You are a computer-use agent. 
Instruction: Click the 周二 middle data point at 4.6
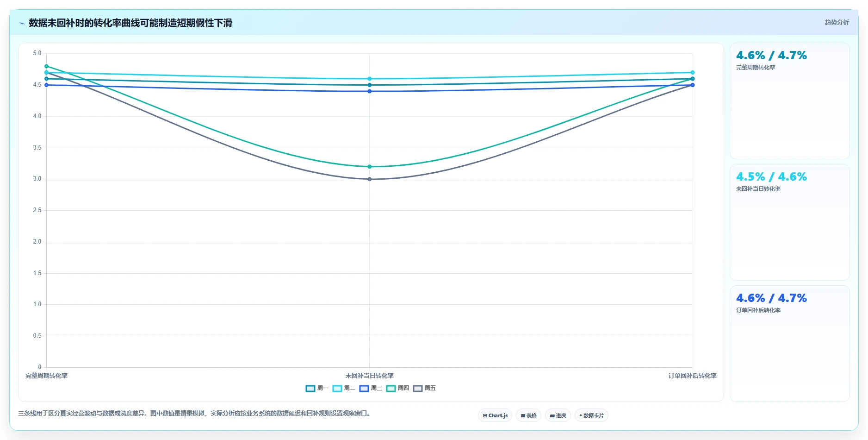pyautogui.click(x=369, y=79)
